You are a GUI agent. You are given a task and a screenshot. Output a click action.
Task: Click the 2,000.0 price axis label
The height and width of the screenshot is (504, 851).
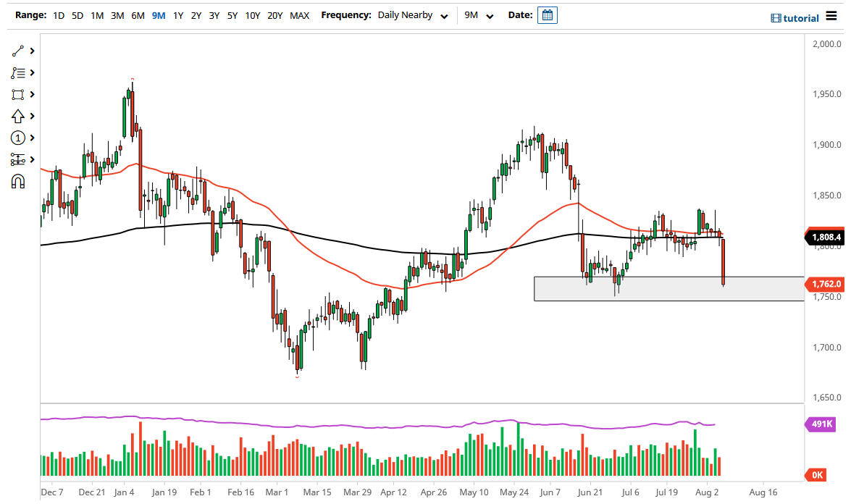(826, 44)
